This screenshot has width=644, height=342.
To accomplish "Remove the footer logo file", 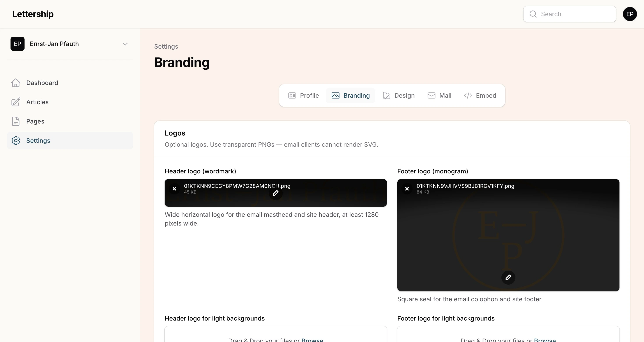I will [407, 189].
